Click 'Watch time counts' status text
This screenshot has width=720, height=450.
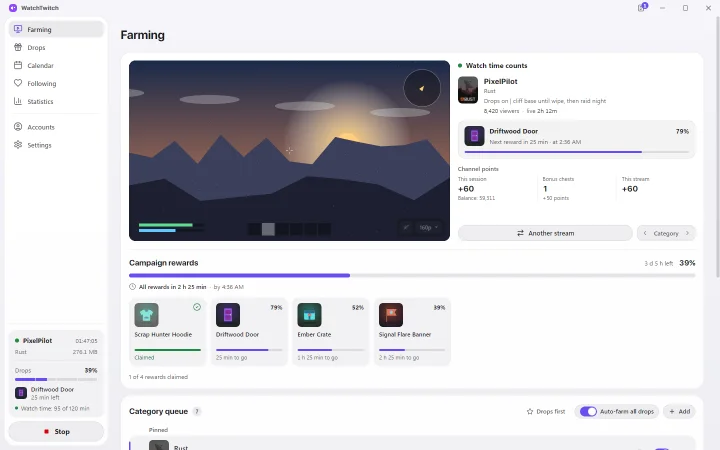coord(496,66)
